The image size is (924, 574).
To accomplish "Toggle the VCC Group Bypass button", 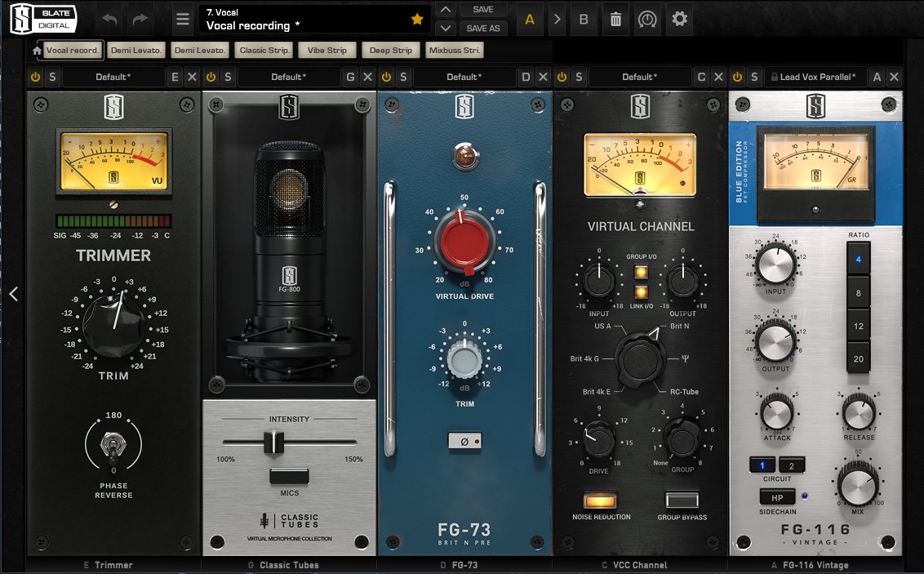I will (682, 501).
